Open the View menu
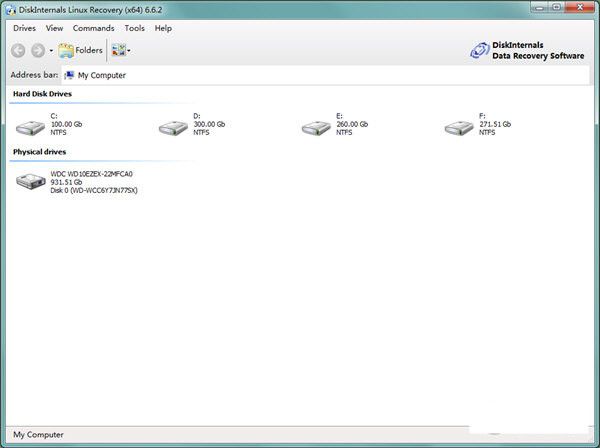Screen dimensions: 600x448 tap(54, 28)
